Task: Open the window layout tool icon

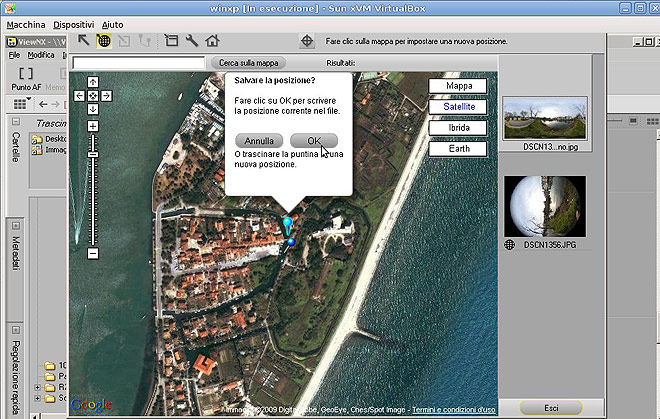Action: 171,40
